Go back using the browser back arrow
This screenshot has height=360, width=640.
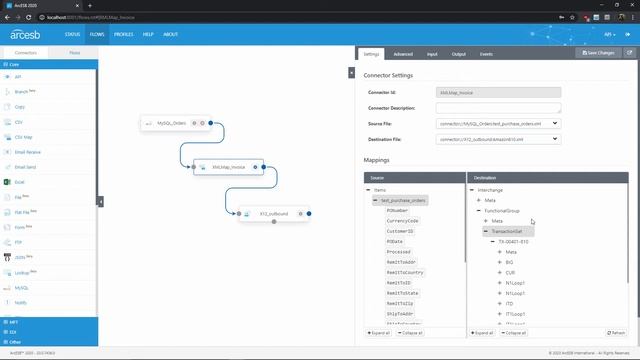[x=7, y=18]
